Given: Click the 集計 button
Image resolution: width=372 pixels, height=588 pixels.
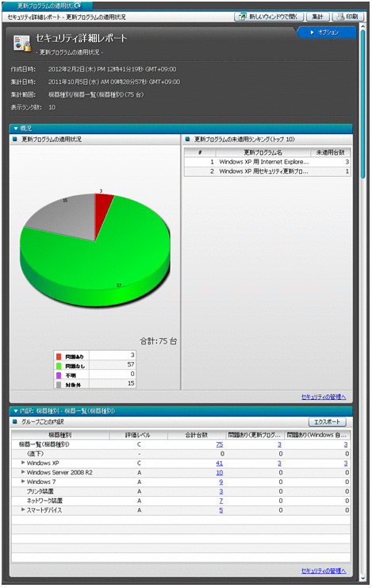Looking at the screenshot, I should [x=317, y=17].
